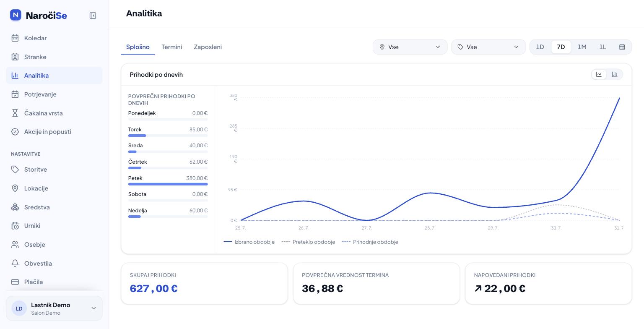Open Akcije in popusti discount icon
Screen dimensions: 644x329
(x=15, y=132)
